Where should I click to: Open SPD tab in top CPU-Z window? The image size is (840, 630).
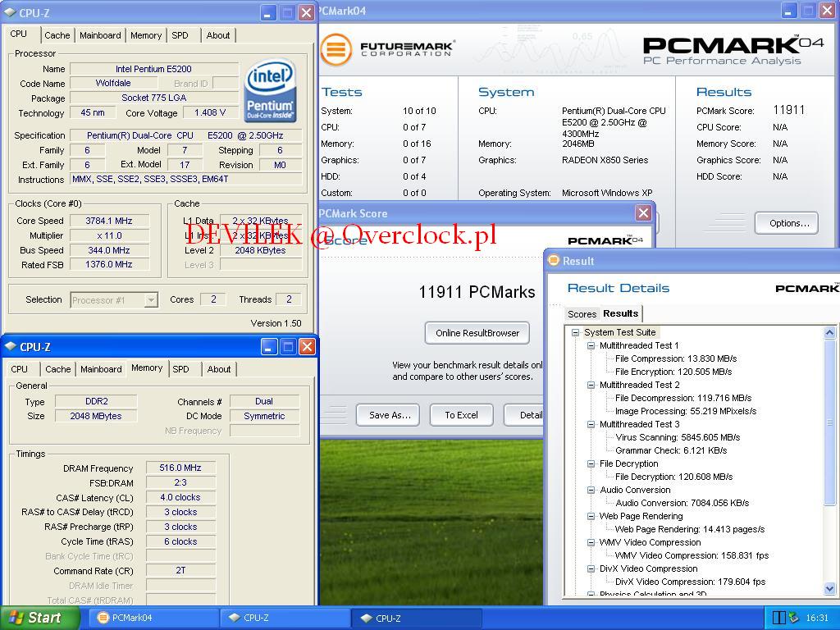180,35
